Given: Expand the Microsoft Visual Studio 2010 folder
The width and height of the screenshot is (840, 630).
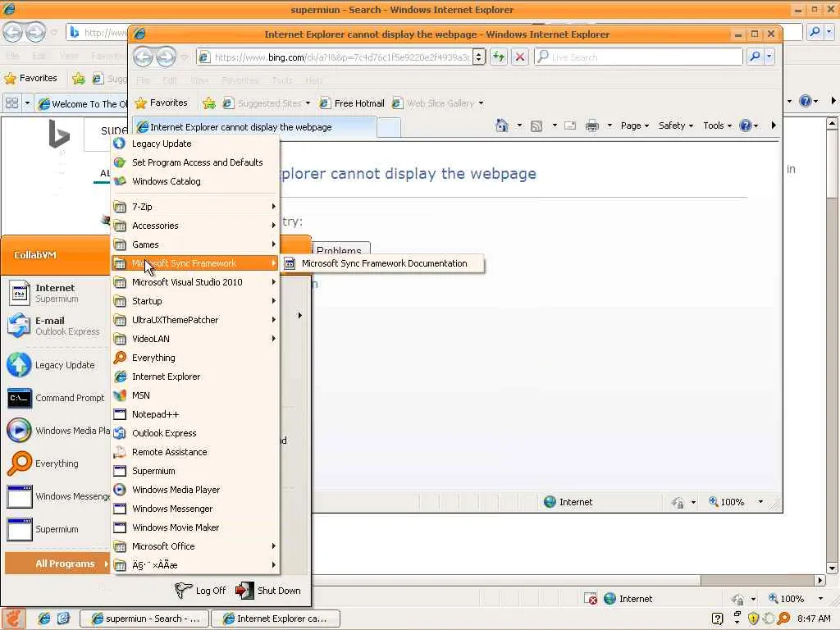Looking at the screenshot, I should tap(195, 282).
